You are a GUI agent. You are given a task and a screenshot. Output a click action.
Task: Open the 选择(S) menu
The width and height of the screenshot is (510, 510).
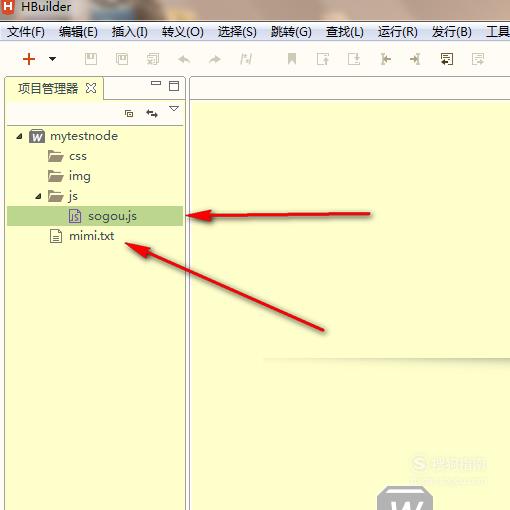pos(237,32)
